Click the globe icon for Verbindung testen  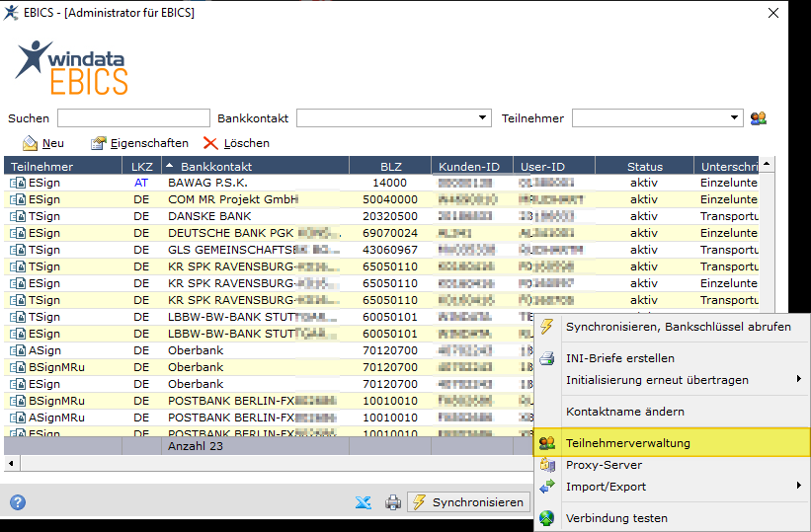click(546, 518)
